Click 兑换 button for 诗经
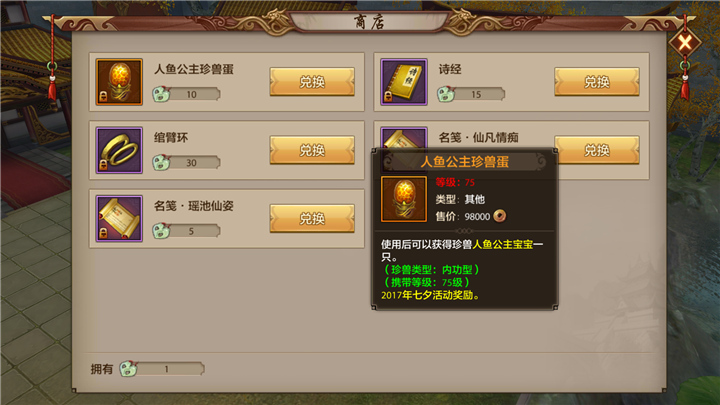720x405 pixels. pyautogui.click(x=596, y=82)
